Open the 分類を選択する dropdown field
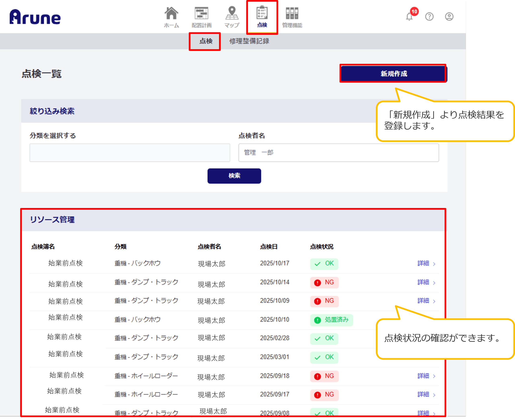 click(x=130, y=153)
